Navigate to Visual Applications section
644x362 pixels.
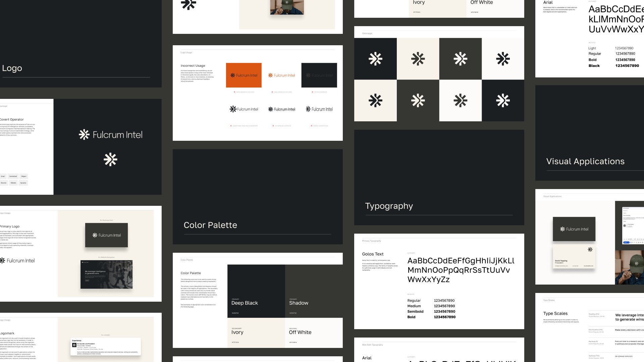(586, 161)
